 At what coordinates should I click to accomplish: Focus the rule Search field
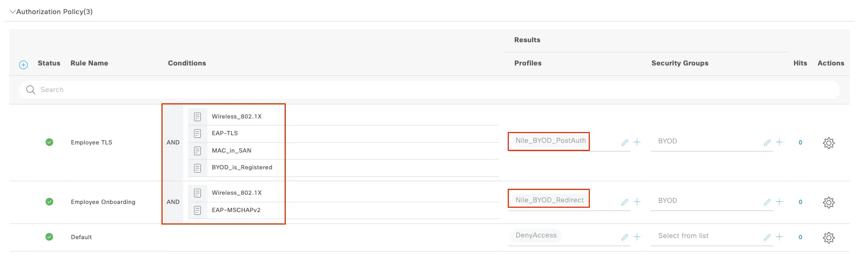(429, 90)
